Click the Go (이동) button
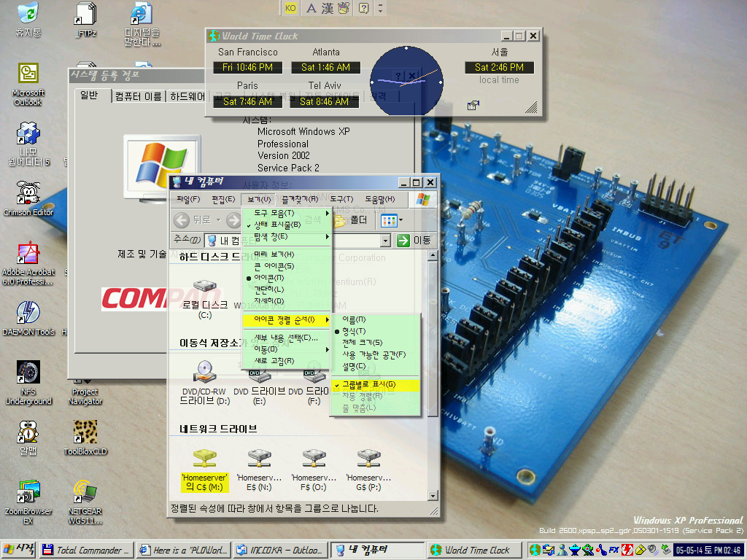This screenshot has height=560, width=747. (x=414, y=241)
